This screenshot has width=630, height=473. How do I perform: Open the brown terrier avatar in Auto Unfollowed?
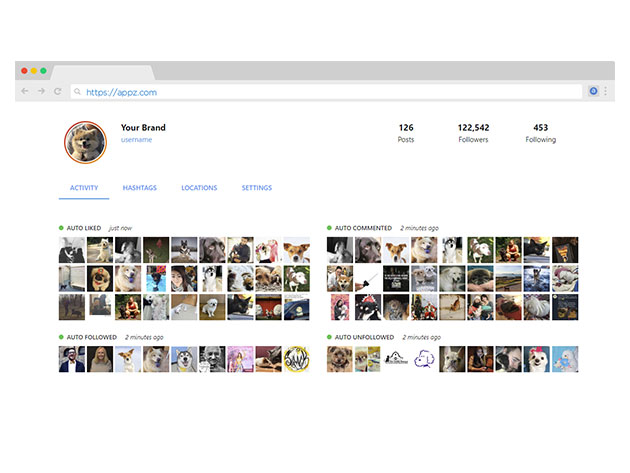(x=340, y=359)
